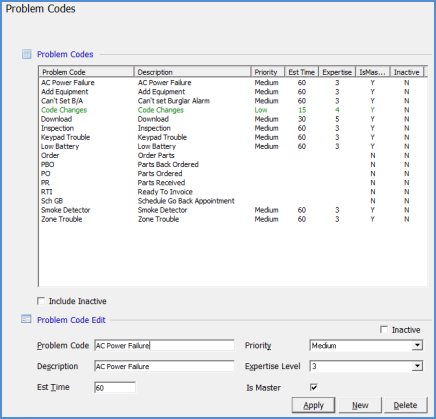Image resolution: width=436 pixels, height=419 pixels.
Task: Sort by the Problem Code column header
Action: pyautogui.click(x=86, y=72)
